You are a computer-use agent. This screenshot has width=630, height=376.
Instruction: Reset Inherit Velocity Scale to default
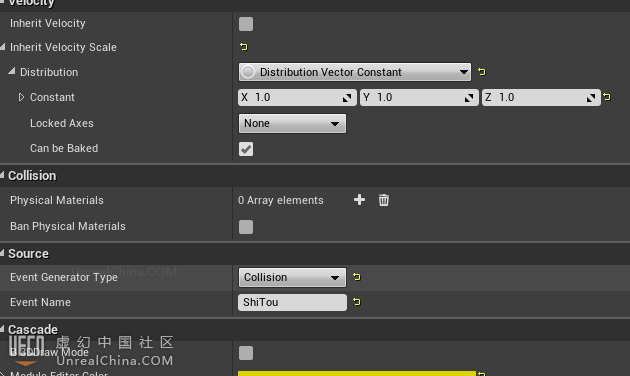point(243,47)
